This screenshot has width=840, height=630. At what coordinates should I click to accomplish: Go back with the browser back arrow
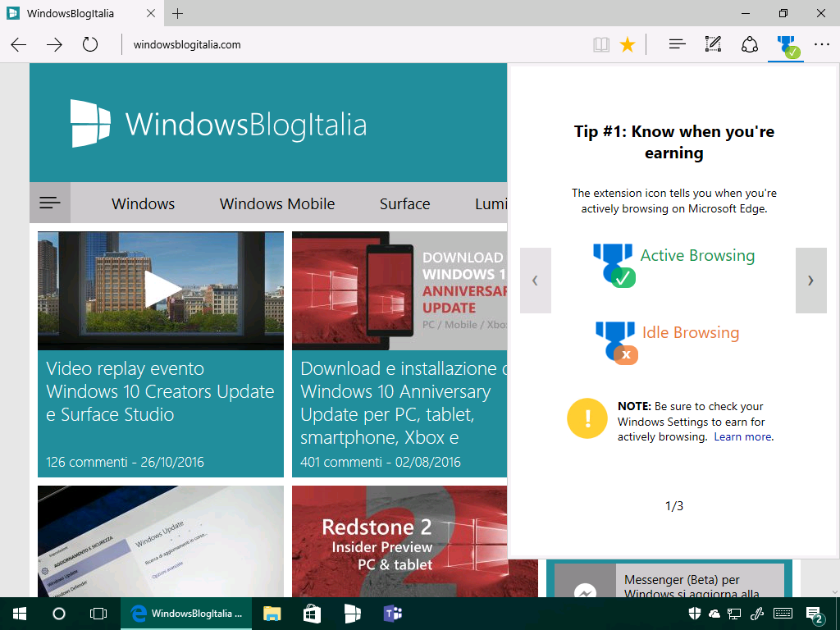[19, 44]
